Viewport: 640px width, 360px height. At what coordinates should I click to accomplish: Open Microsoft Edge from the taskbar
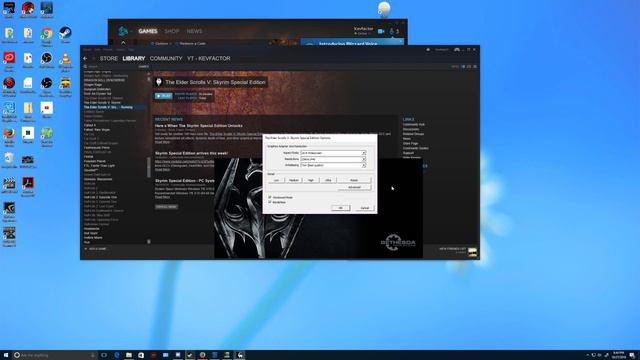coord(116,355)
